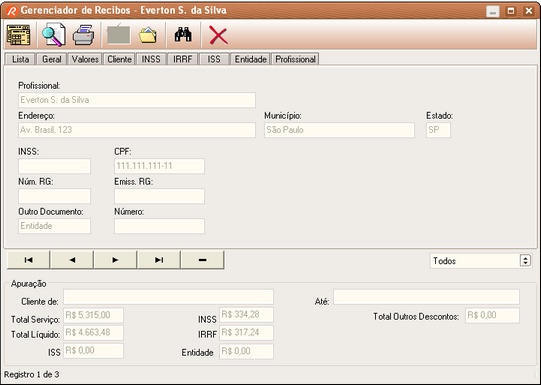Click the Núm. RG field
The width and height of the screenshot is (541, 385).
tap(55, 196)
